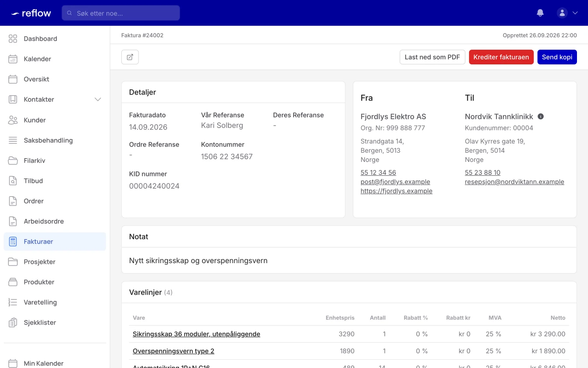Click Nordvik phone number 55 23 88 10
Image resolution: width=588 pixels, height=368 pixels.
pos(483,173)
